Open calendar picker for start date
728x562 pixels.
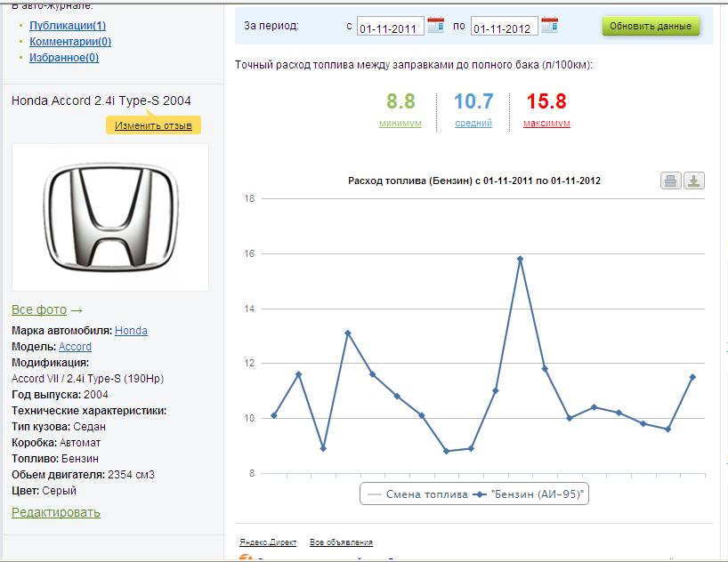pyautogui.click(x=435, y=25)
